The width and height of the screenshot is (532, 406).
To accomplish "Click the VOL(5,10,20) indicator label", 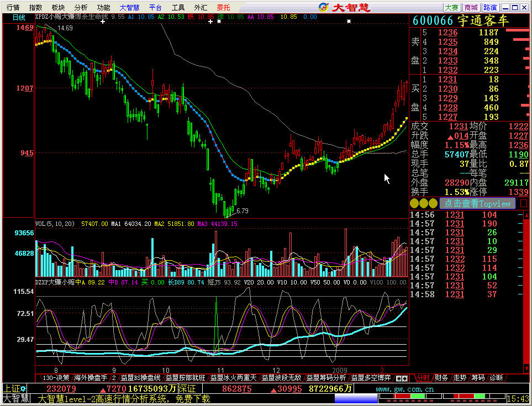I will [55, 224].
